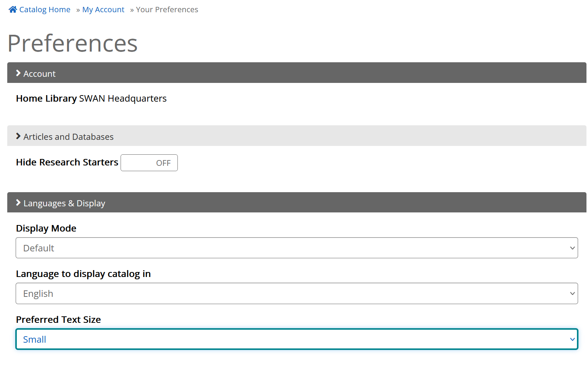Click the SWAN Headquarters home library text
The height and width of the screenshot is (366, 588).
123,99
